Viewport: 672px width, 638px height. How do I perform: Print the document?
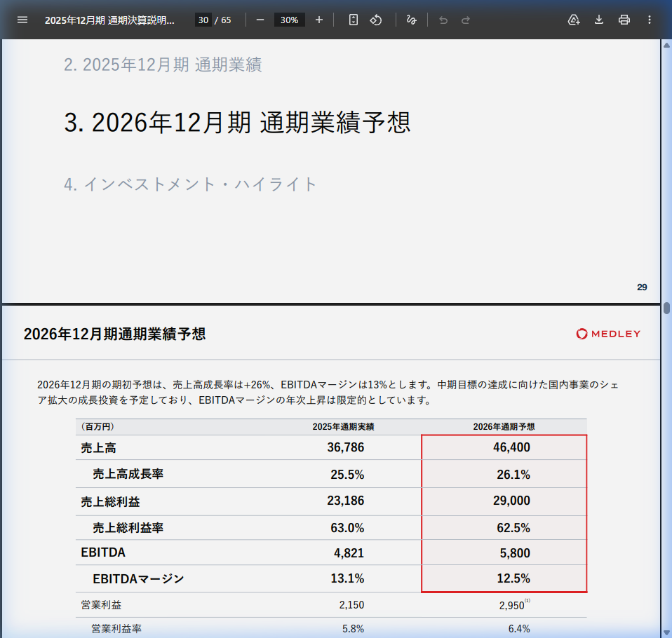point(624,20)
